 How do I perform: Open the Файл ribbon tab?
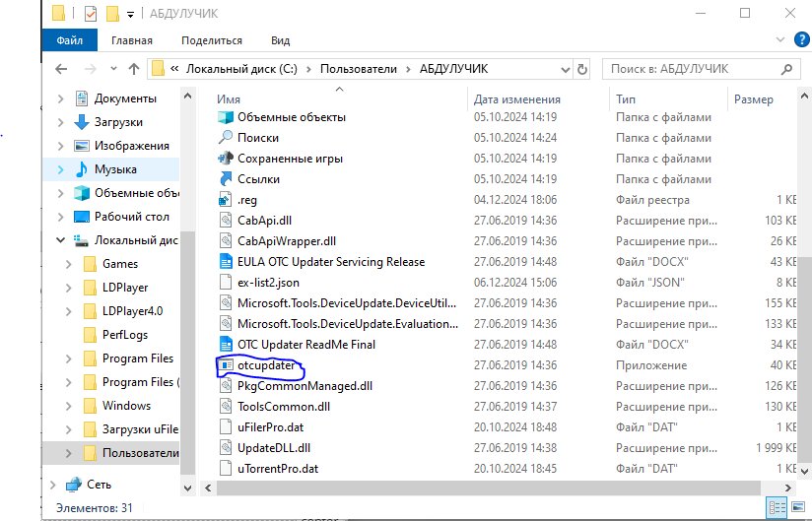pyautogui.click(x=69, y=40)
